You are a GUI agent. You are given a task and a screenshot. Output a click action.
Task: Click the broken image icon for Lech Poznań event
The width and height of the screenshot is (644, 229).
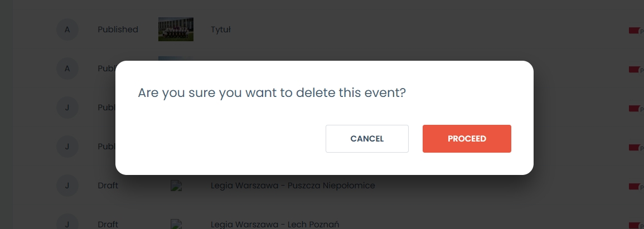[x=176, y=224]
